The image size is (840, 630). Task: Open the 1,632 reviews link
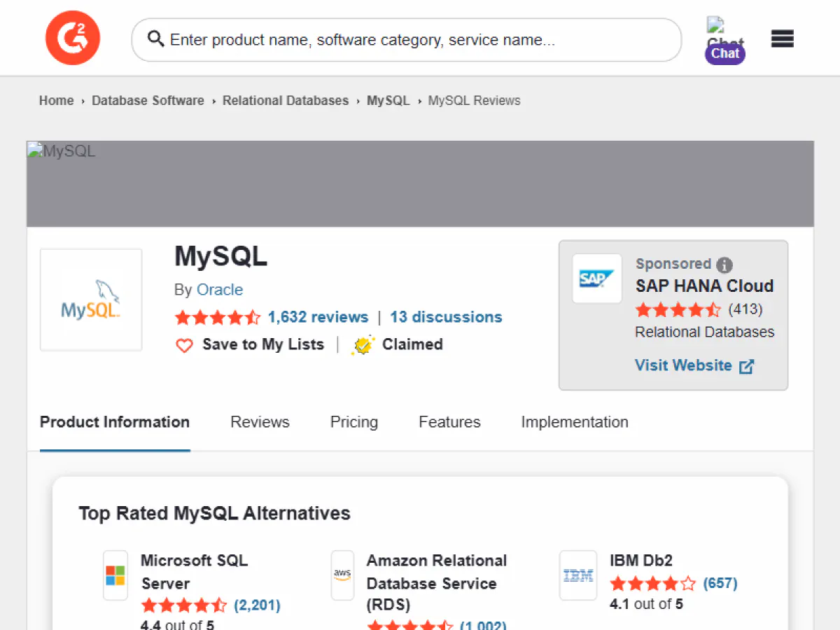(318, 317)
